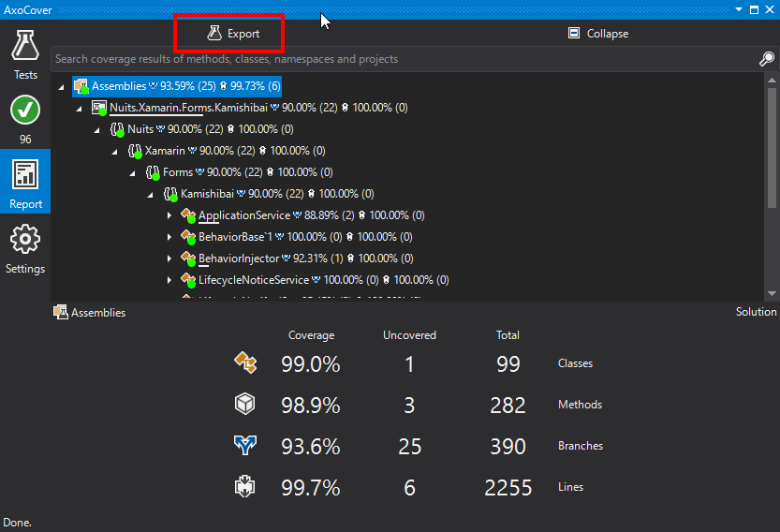Expand the BehaviorBase`1 class node
This screenshot has height=532, width=780.
pos(169,237)
